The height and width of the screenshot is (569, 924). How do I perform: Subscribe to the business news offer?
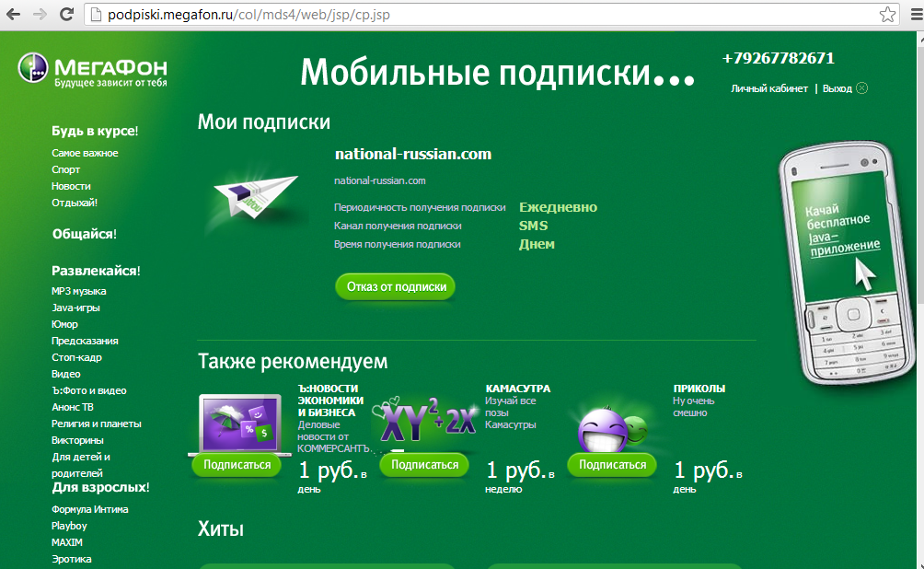click(x=237, y=465)
